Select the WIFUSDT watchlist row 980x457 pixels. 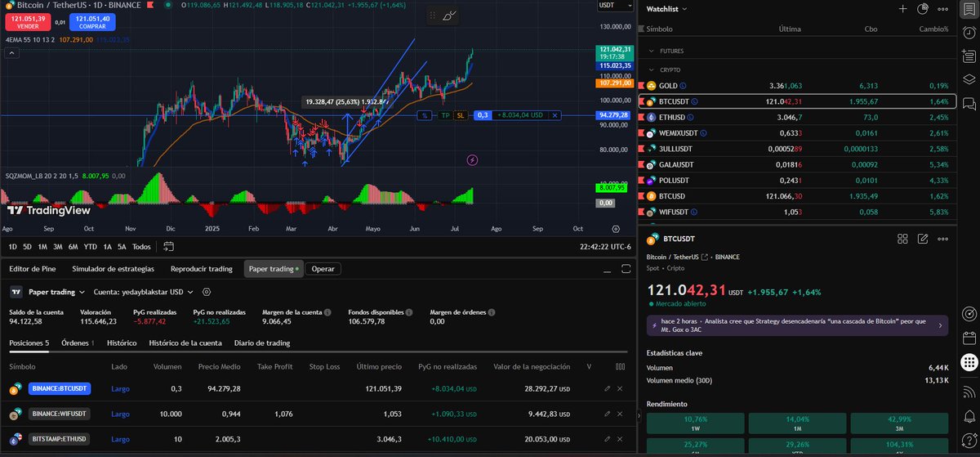[799, 212]
